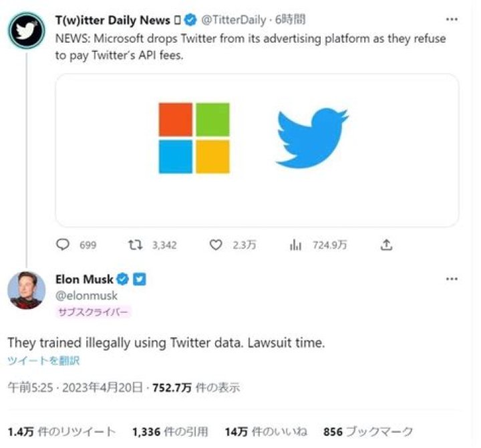Screen dimensions: 481x448
Task: View the 14万 likes list
Action: [265, 432]
